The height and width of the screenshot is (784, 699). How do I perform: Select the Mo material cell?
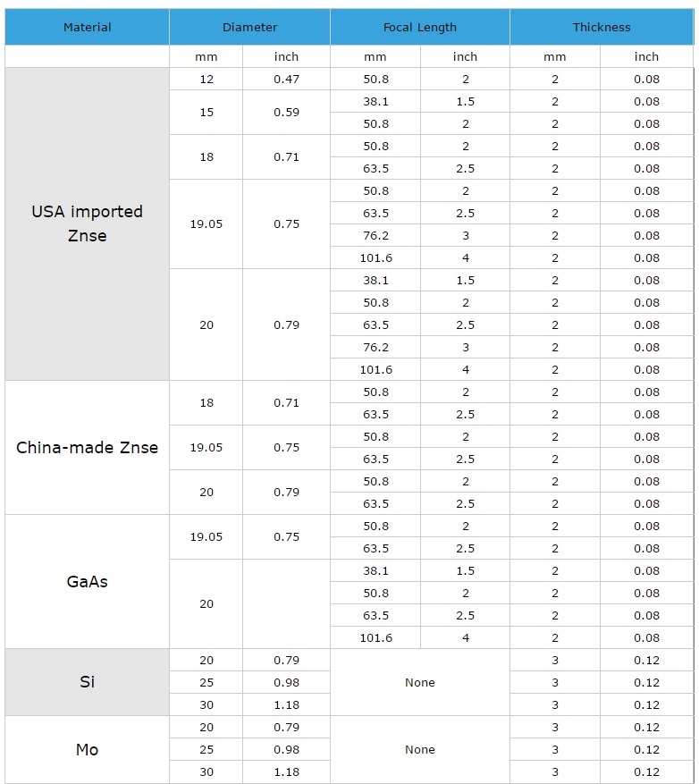[88, 749]
